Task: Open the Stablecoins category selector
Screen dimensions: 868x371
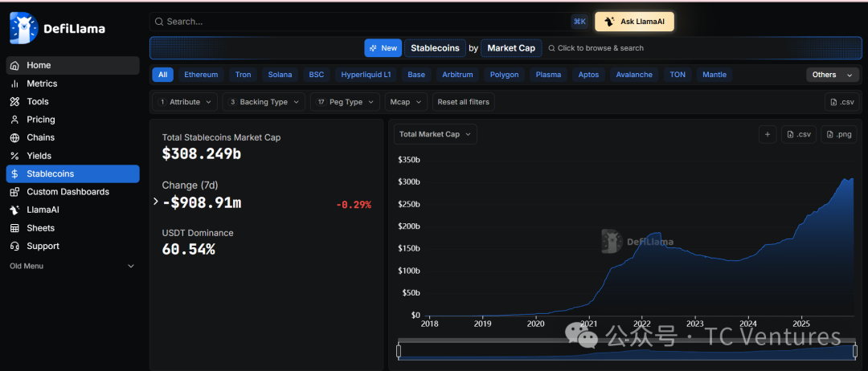Action: pyautogui.click(x=435, y=48)
